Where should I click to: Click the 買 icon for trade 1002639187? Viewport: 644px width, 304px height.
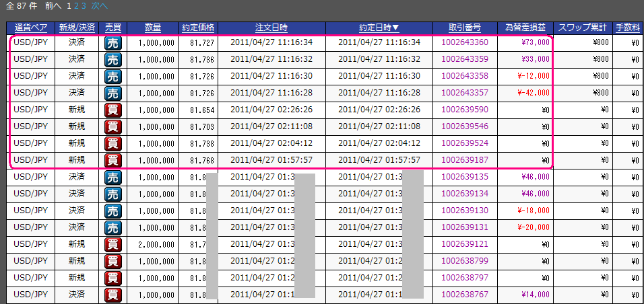click(113, 160)
